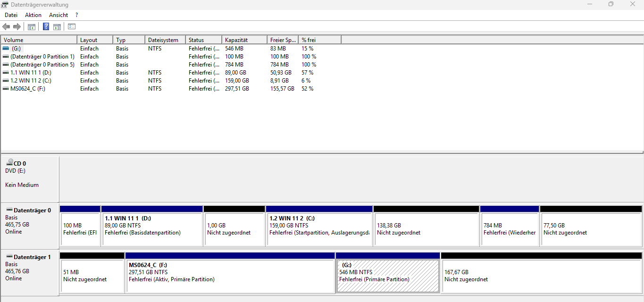
Task: Sort by the Volume column header
Action: coord(39,40)
